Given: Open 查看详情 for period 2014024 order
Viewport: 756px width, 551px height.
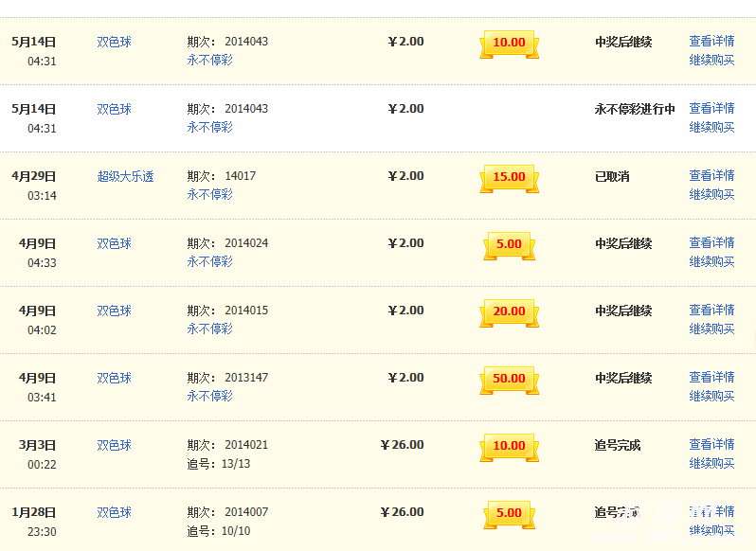Looking at the screenshot, I should click(x=711, y=242).
